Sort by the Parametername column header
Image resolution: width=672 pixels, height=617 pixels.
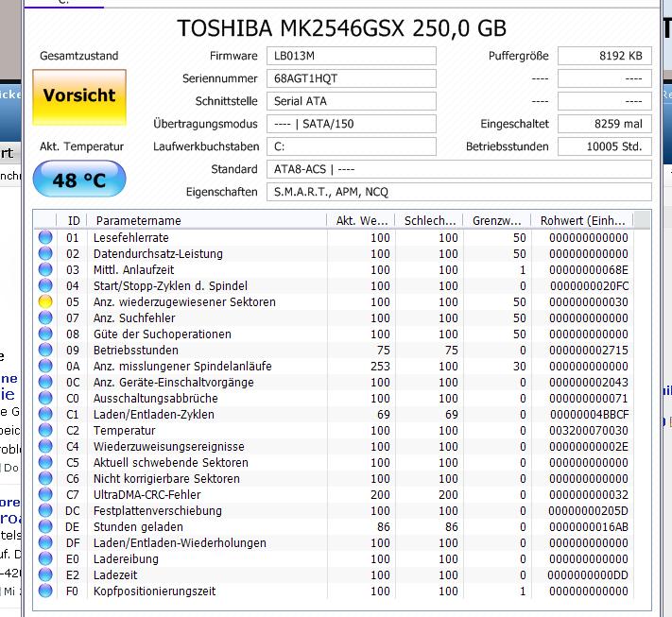(207, 220)
